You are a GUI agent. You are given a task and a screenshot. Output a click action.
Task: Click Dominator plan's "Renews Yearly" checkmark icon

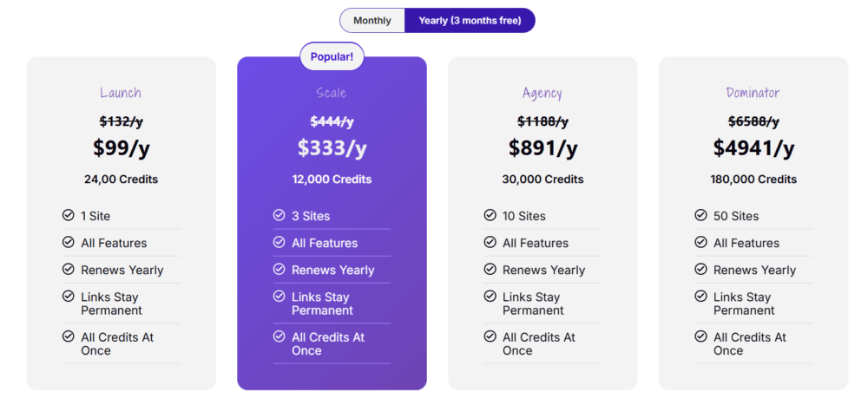click(700, 269)
